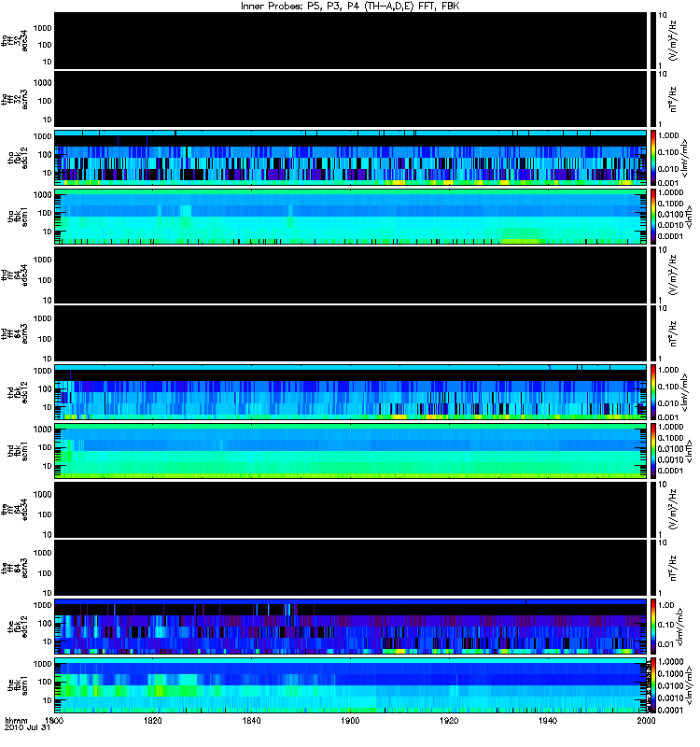The width and height of the screenshot is (700, 747).
Task: Click the thd fff 64 edc34 blank panel
Action: click(350, 275)
